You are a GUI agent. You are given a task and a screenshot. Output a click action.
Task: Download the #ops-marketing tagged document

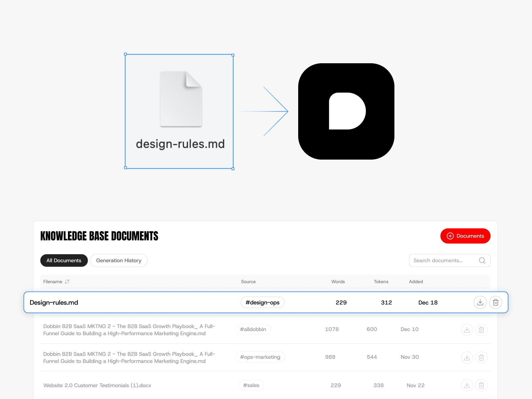click(467, 357)
